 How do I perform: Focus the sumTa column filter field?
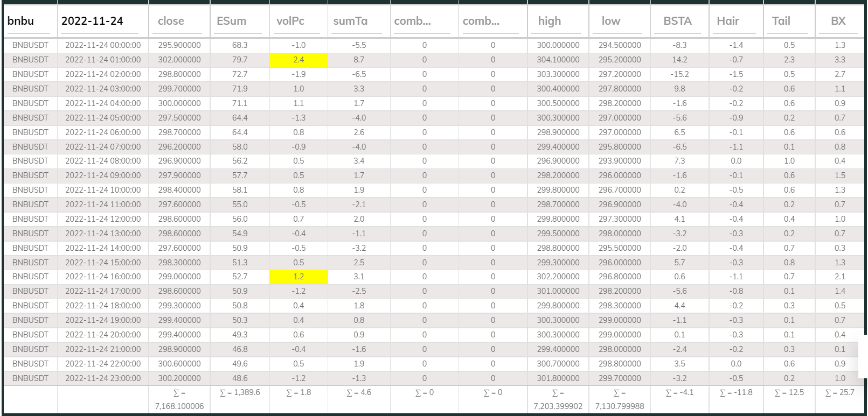point(356,22)
